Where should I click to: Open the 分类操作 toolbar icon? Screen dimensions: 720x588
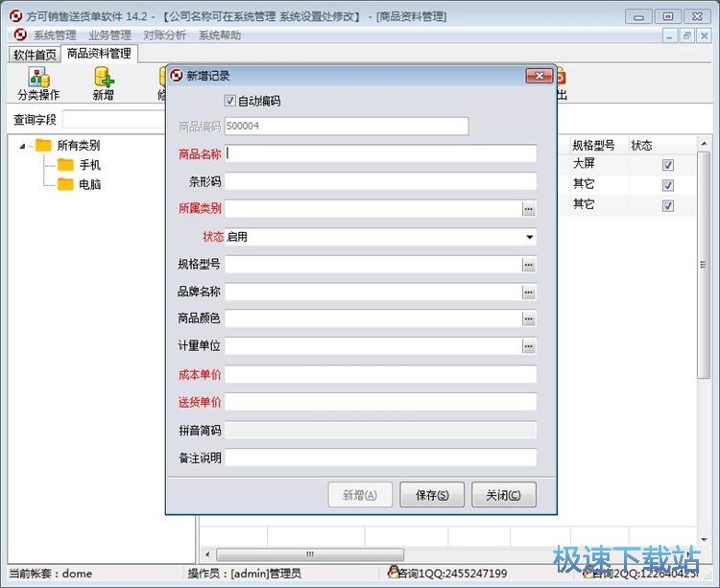click(x=38, y=83)
